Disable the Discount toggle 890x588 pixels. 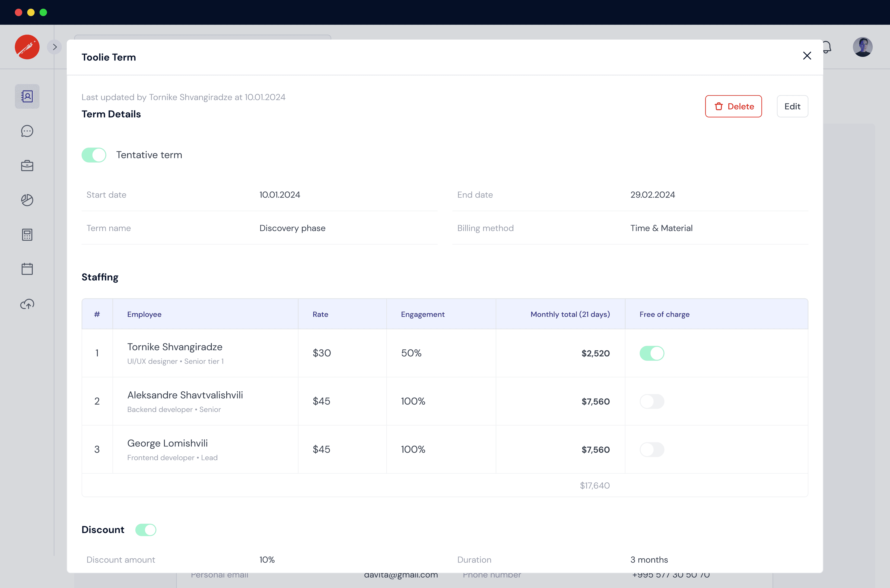tap(146, 529)
